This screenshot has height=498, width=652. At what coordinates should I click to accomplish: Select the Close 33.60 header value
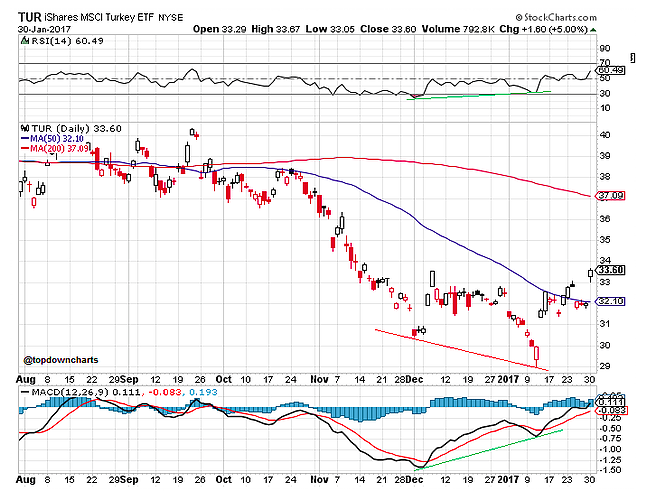pos(388,29)
